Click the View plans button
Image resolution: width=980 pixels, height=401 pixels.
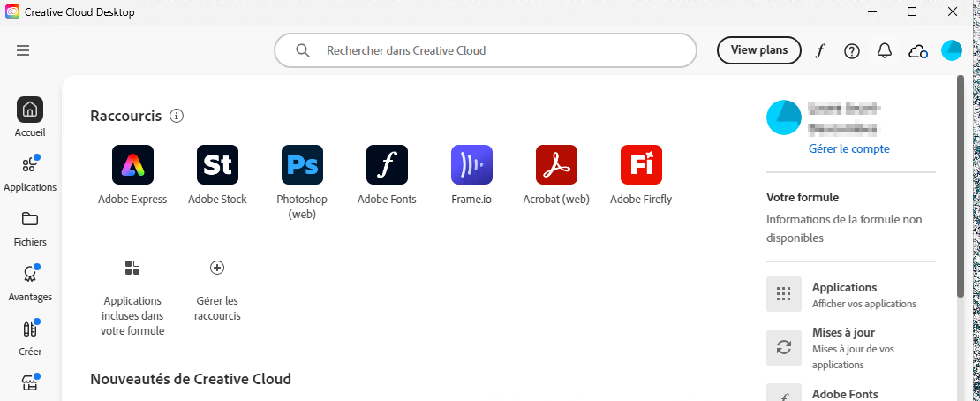coord(758,50)
